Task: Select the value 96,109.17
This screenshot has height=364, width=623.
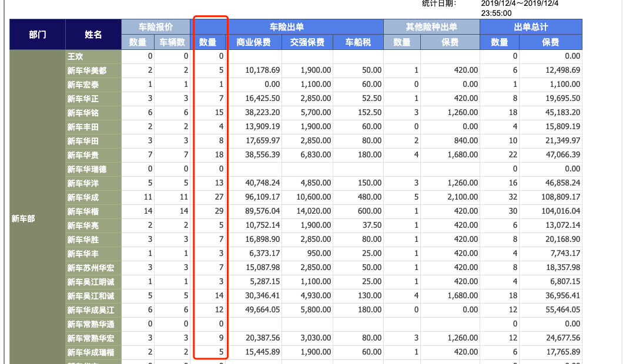Action: (262, 197)
